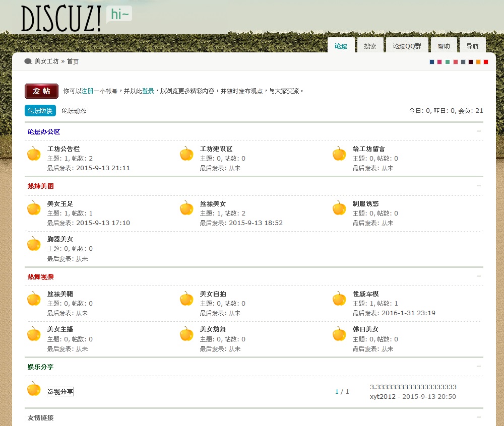Click the 注册 register link
This screenshot has width=504, height=426.
point(87,91)
